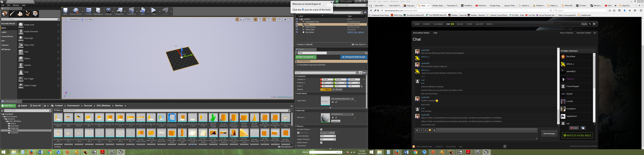Viewport: 644px width, 155px height.
Task: Toggle visibility of Sky Sphere actor
Action: click(297, 32)
